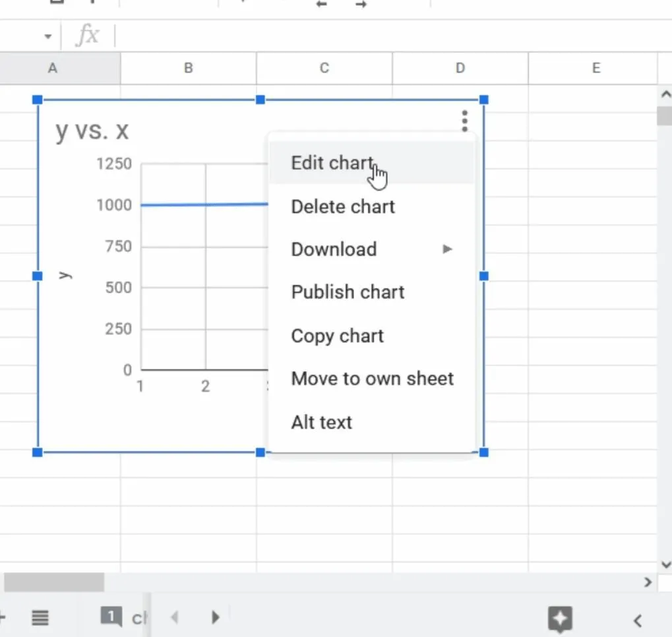Click the 750 axis value

point(118,247)
